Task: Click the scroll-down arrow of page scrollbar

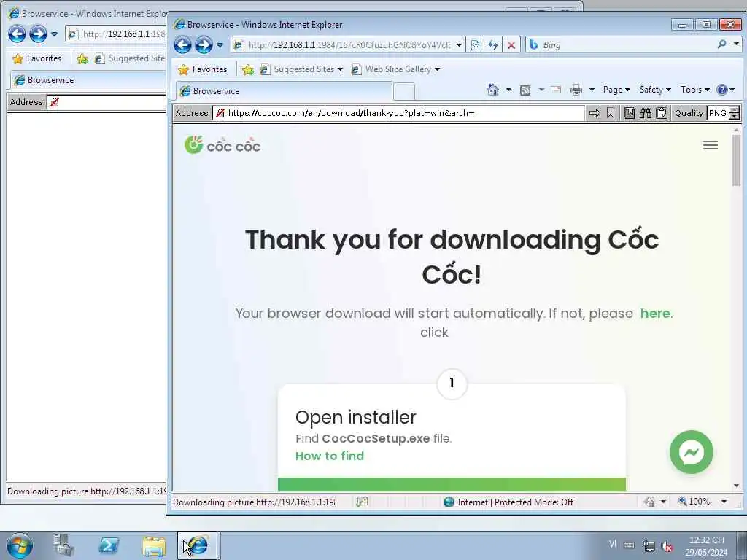Action: tap(737, 486)
